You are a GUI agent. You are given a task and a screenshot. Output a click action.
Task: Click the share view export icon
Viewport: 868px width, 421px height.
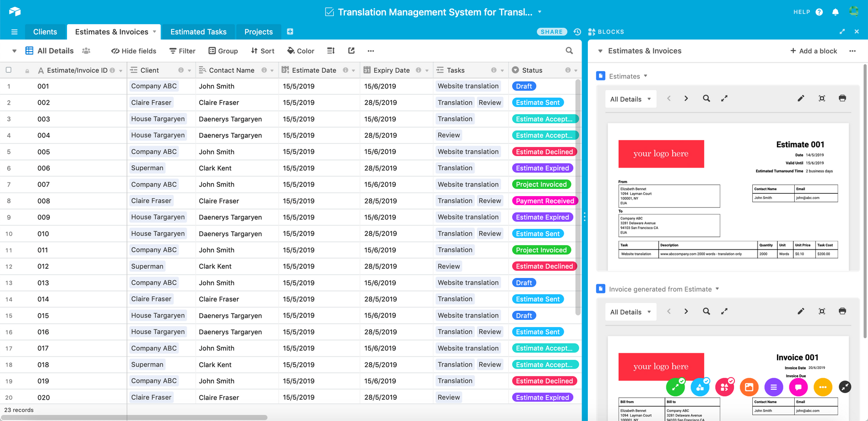tap(351, 51)
